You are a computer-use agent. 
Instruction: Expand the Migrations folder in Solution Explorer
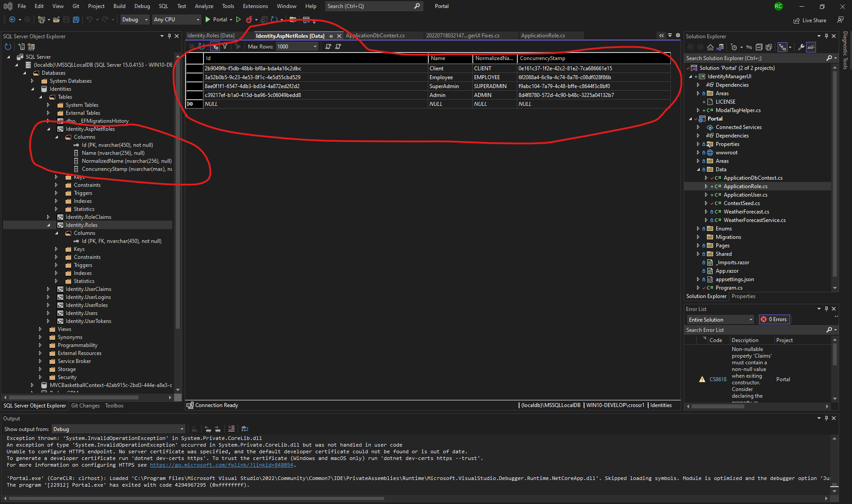click(x=698, y=237)
